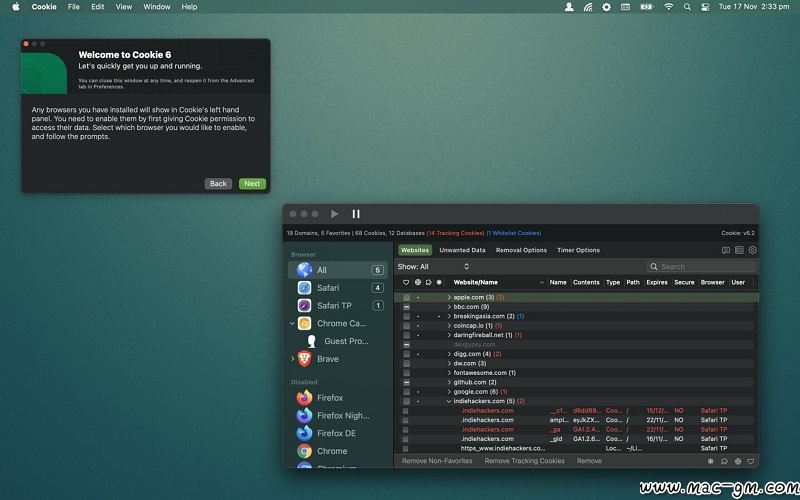This screenshot has height=500, width=800.
Task: Open the Show: All dropdown
Action: click(x=433, y=266)
